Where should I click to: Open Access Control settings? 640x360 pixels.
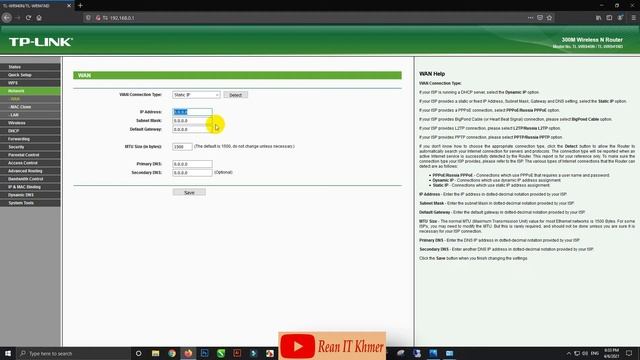(30, 163)
